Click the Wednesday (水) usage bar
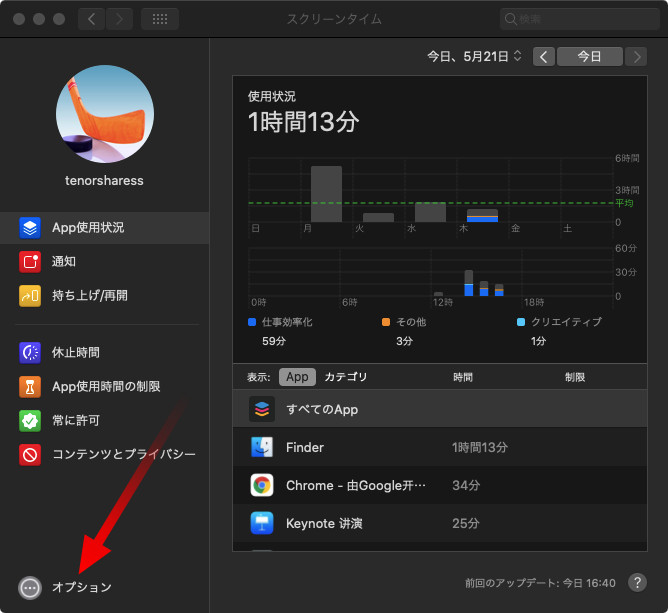The width and height of the screenshot is (668, 613). 430,212
